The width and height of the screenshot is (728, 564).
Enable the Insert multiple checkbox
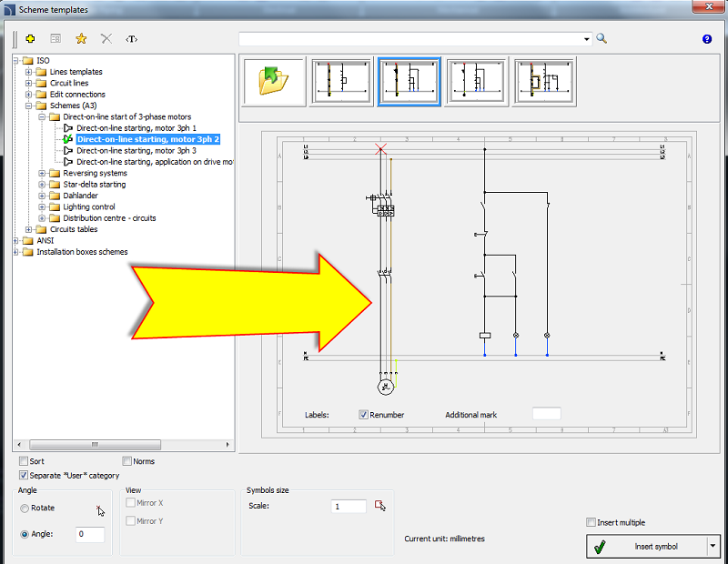(591, 522)
